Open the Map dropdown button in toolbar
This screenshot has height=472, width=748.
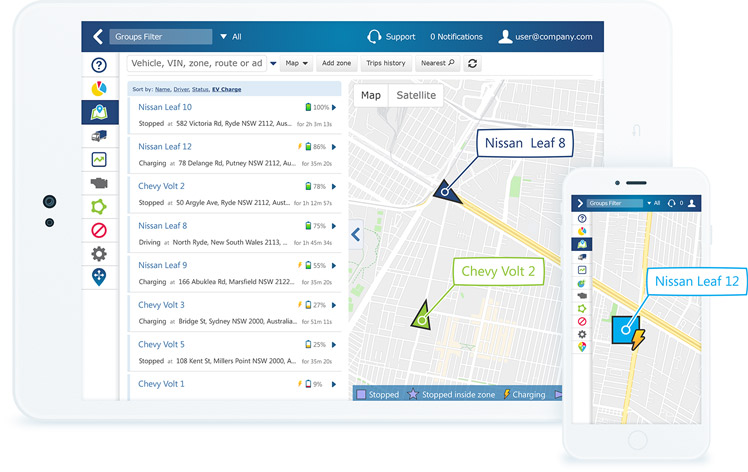[x=296, y=63]
